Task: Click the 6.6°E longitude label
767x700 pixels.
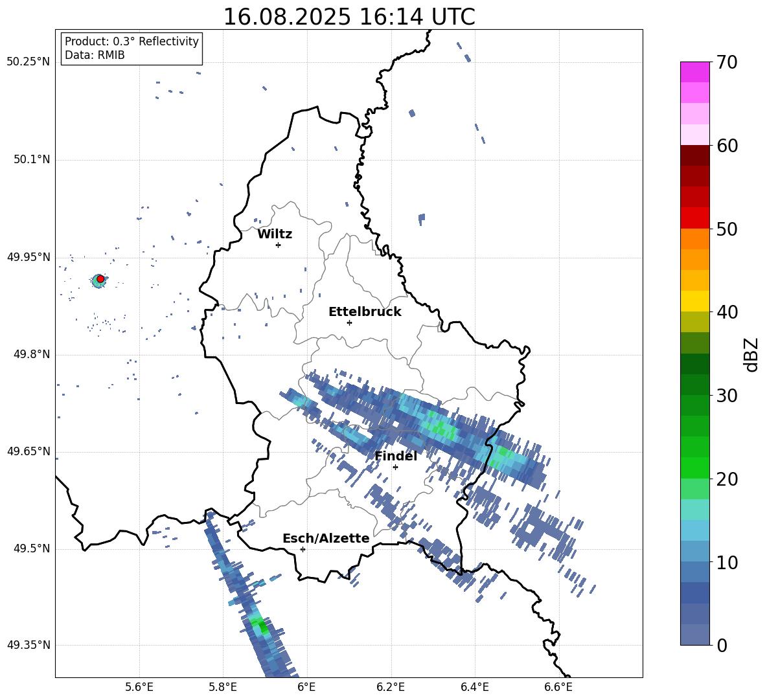Action: click(558, 687)
